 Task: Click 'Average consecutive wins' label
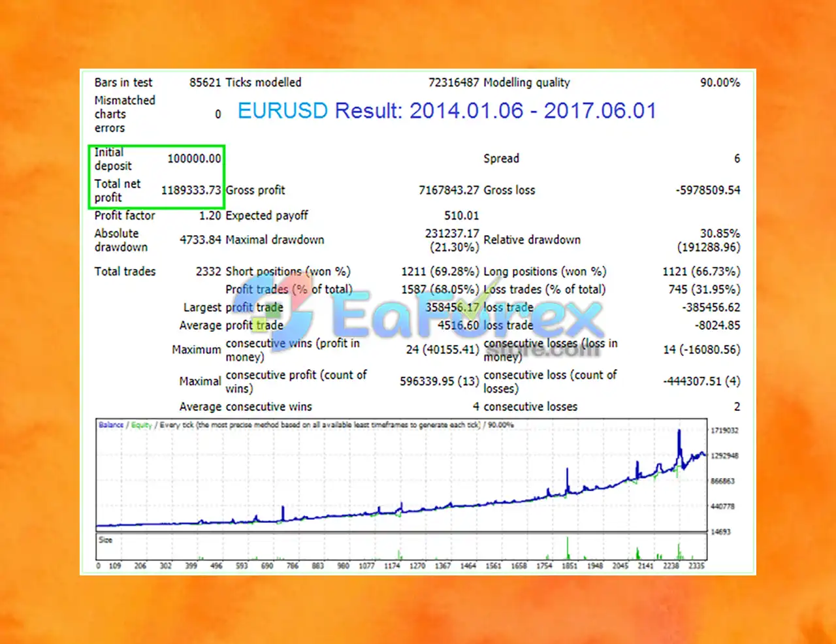pos(246,407)
